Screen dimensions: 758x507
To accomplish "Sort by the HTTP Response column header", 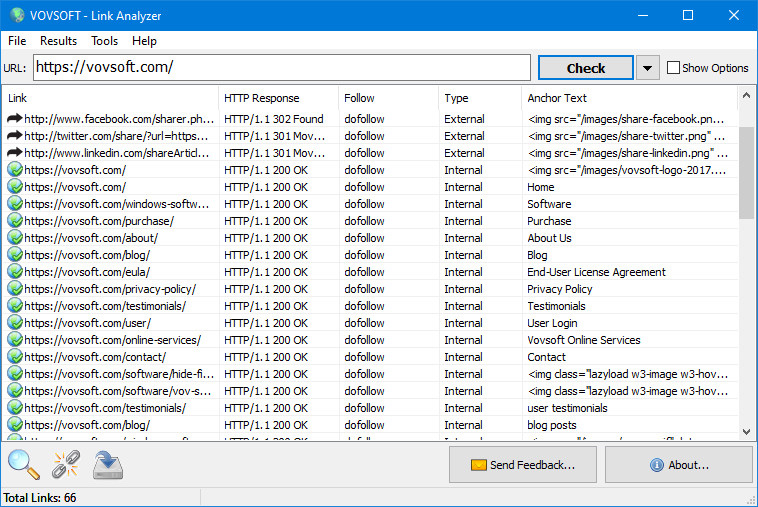I will coord(278,98).
